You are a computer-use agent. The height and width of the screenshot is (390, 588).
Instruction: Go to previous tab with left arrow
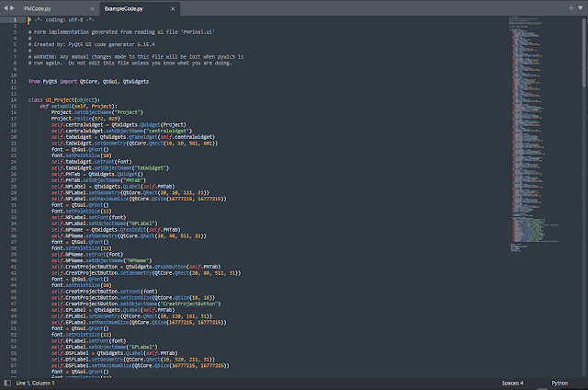point(6,8)
